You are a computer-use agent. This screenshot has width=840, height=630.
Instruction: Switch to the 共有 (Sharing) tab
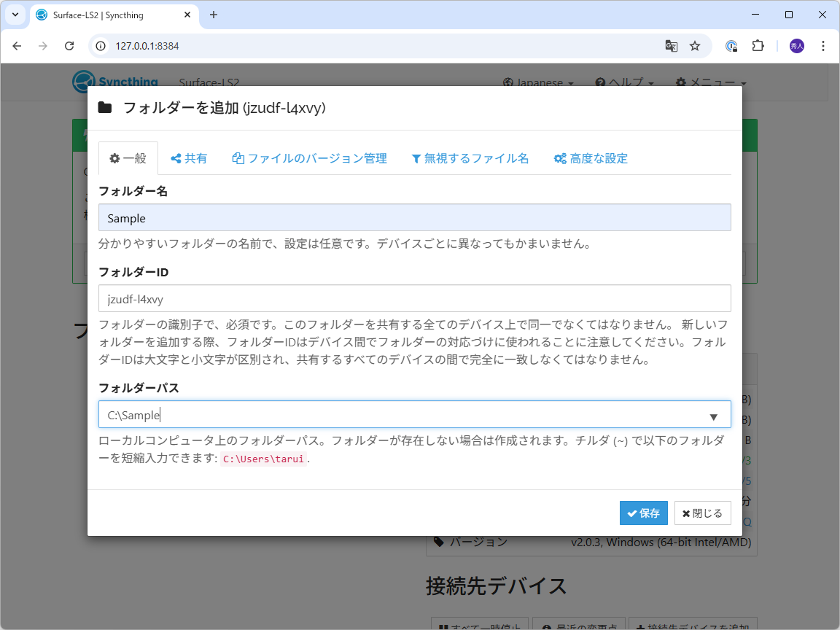[189, 158]
